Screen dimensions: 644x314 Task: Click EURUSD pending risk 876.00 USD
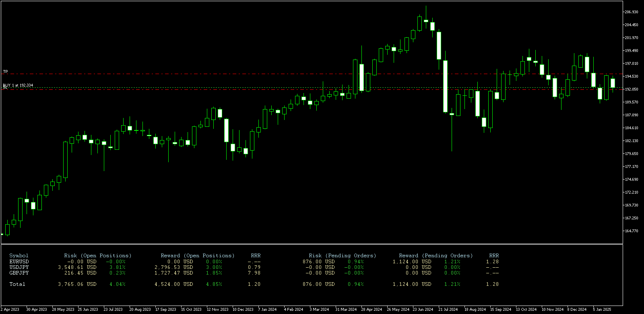click(x=319, y=262)
